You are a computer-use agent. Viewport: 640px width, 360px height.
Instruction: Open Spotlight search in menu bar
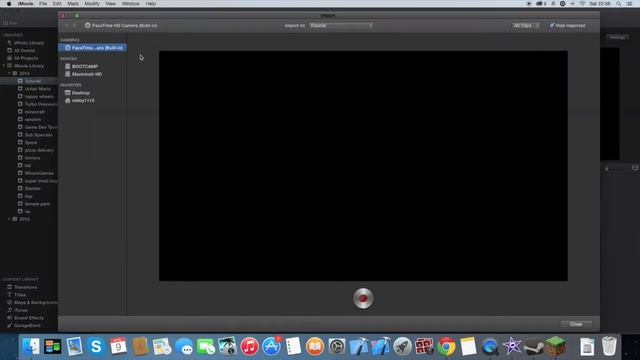619,4
